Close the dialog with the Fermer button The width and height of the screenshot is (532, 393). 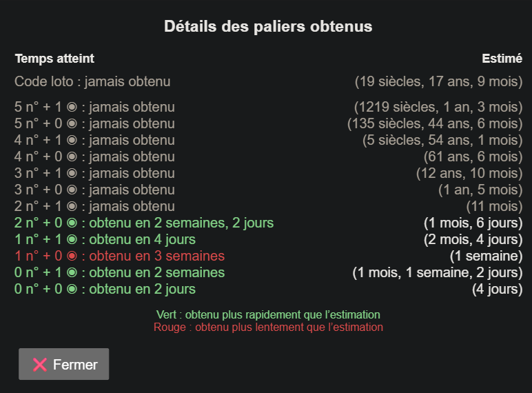coord(63,364)
